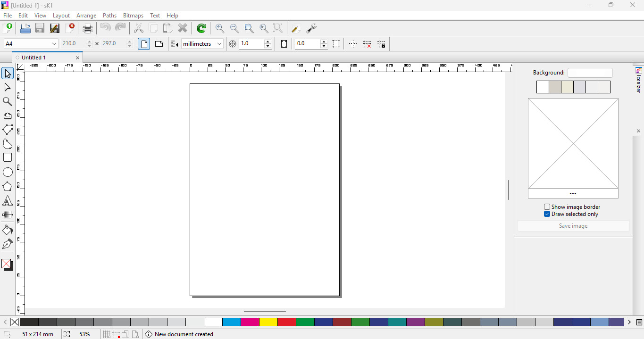Screen dimensions: 644x339
Task: Toggle portrait page orientation
Action: pos(144,44)
